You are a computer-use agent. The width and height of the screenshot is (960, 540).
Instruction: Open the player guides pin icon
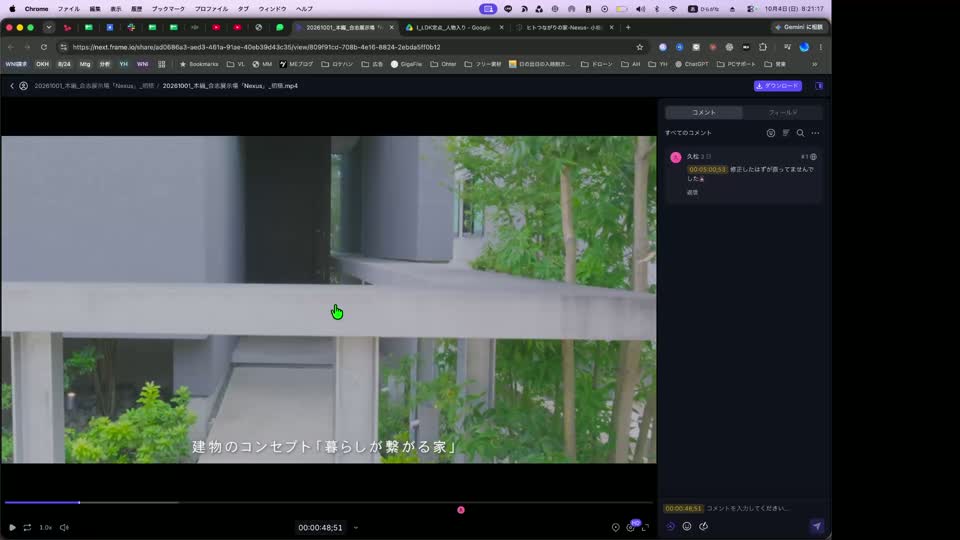pyautogui.click(x=615, y=527)
